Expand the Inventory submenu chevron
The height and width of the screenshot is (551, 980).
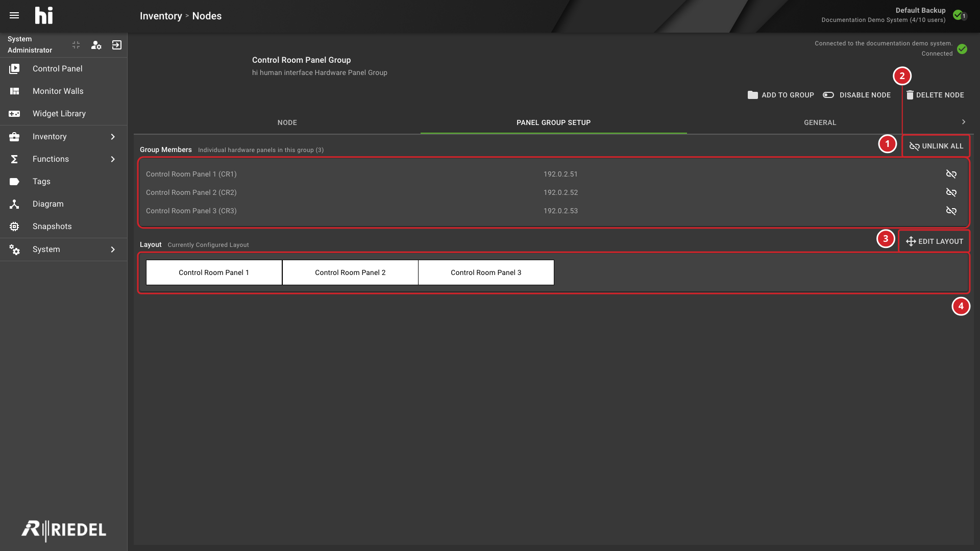pyautogui.click(x=113, y=136)
